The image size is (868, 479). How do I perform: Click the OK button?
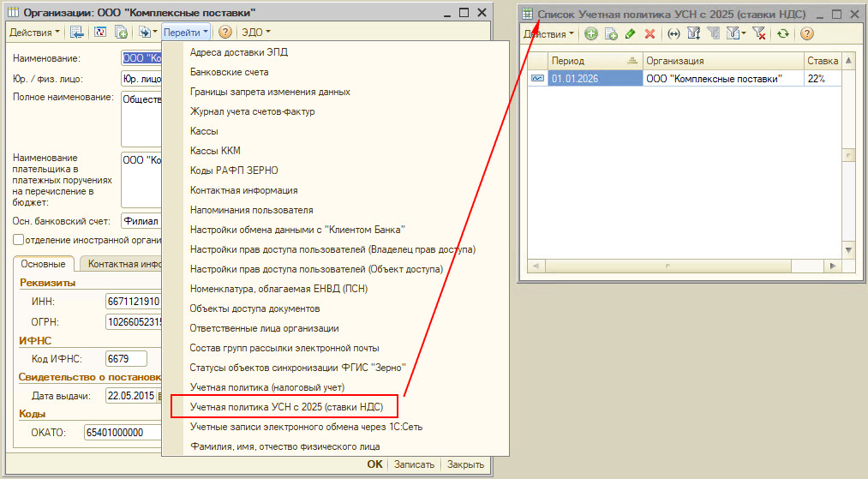coord(374,464)
